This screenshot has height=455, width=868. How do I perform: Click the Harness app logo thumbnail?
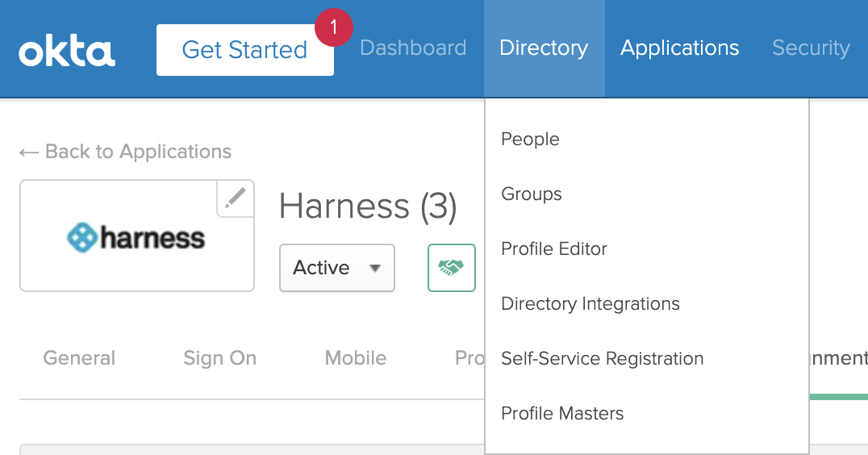coord(136,236)
